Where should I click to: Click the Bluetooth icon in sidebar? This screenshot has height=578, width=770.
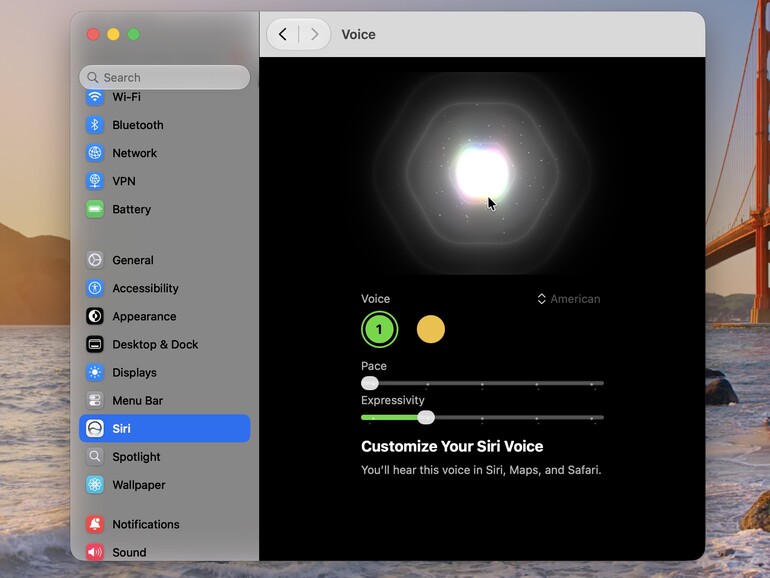[95, 125]
